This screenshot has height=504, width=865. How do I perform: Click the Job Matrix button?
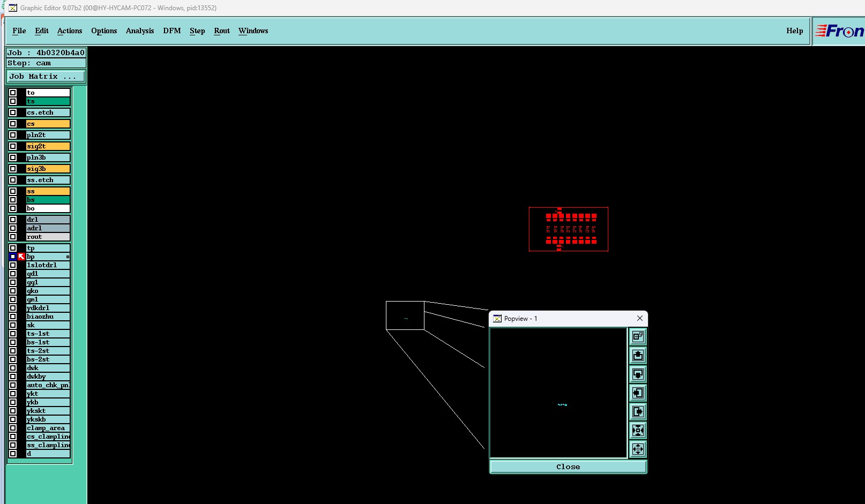tap(46, 76)
